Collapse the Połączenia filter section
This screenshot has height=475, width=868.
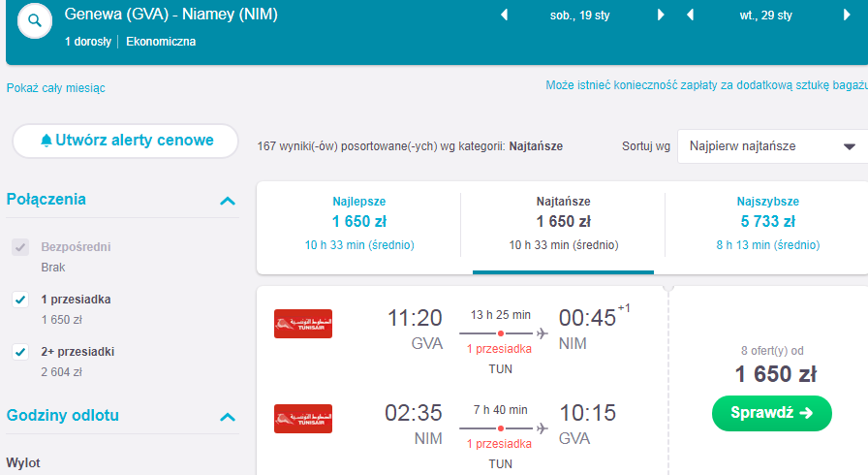(228, 201)
